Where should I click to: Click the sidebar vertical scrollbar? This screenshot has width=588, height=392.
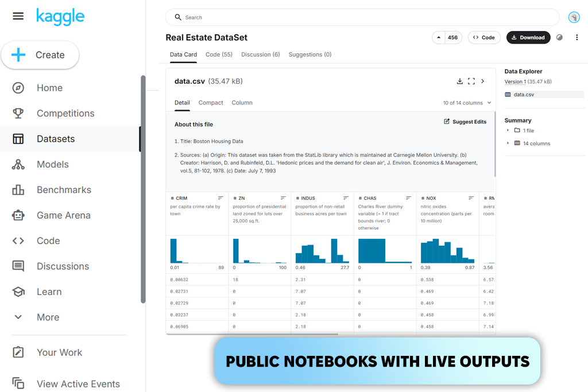click(143, 189)
